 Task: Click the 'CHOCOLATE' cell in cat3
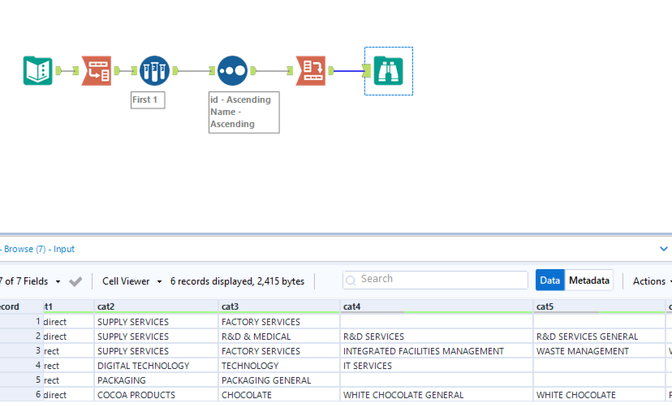tap(279, 395)
